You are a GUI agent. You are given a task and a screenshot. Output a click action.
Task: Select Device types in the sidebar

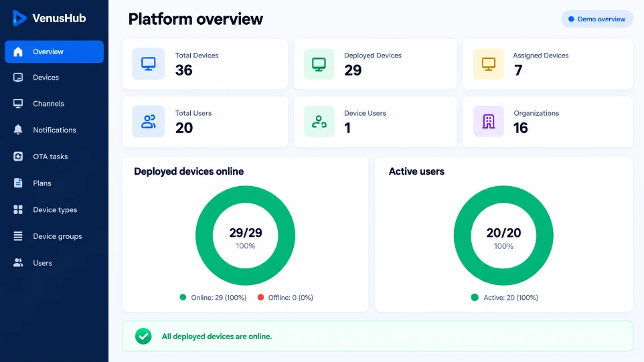(x=54, y=209)
